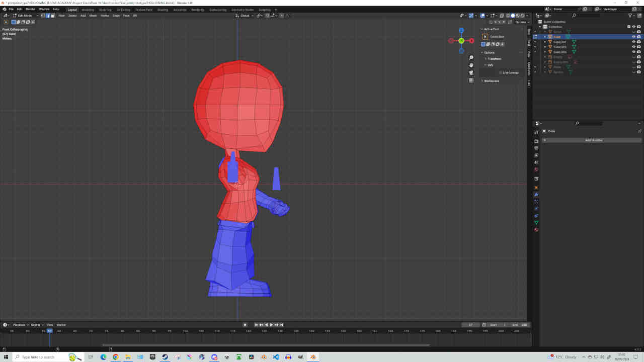Open Steam from the Windows taskbar
Viewport: 644px width, 362px height.
[x=165, y=357]
